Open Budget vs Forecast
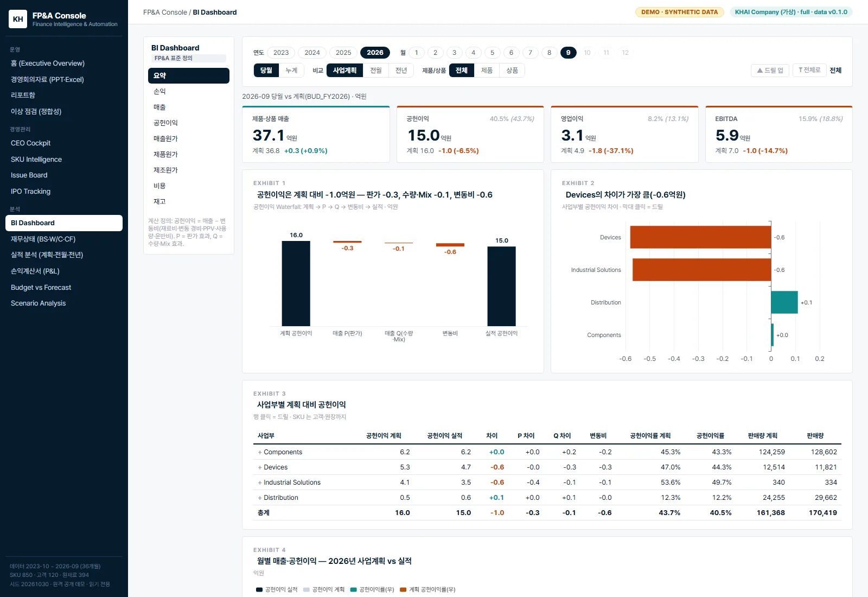The image size is (868, 597). pos(64,288)
